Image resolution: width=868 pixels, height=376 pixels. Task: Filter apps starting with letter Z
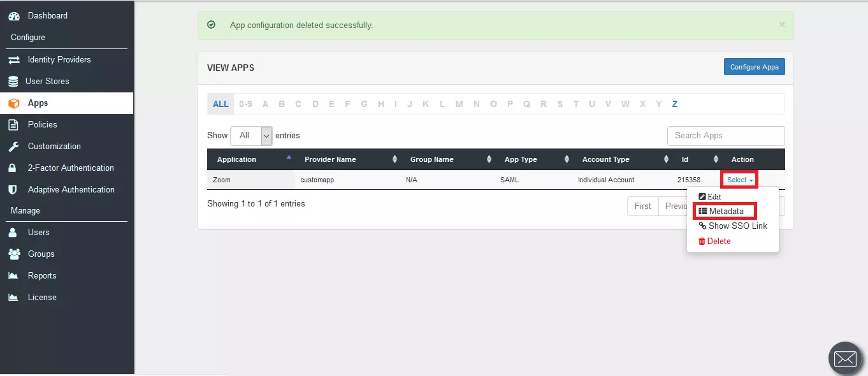674,103
